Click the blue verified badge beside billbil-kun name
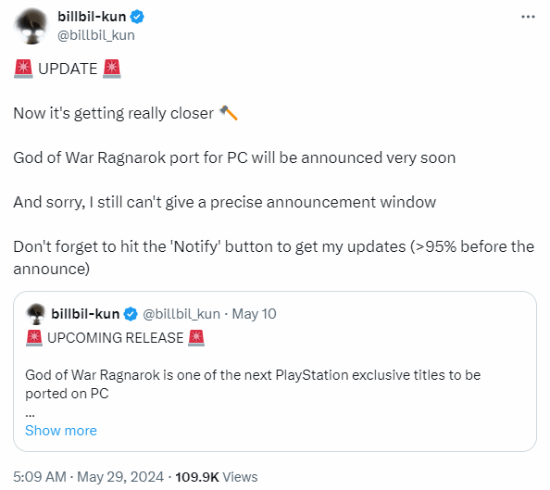The width and height of the screenshot is (550, 490). [137, 16]
